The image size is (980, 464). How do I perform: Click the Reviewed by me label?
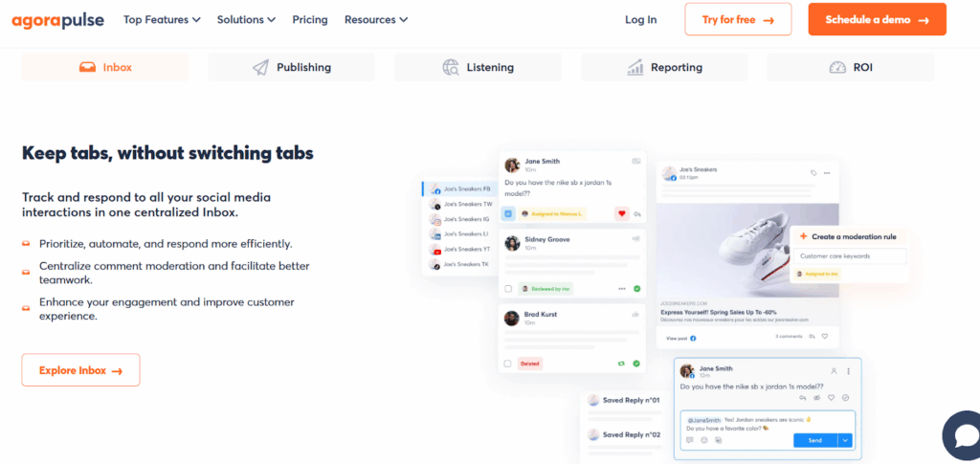point(545,289)
